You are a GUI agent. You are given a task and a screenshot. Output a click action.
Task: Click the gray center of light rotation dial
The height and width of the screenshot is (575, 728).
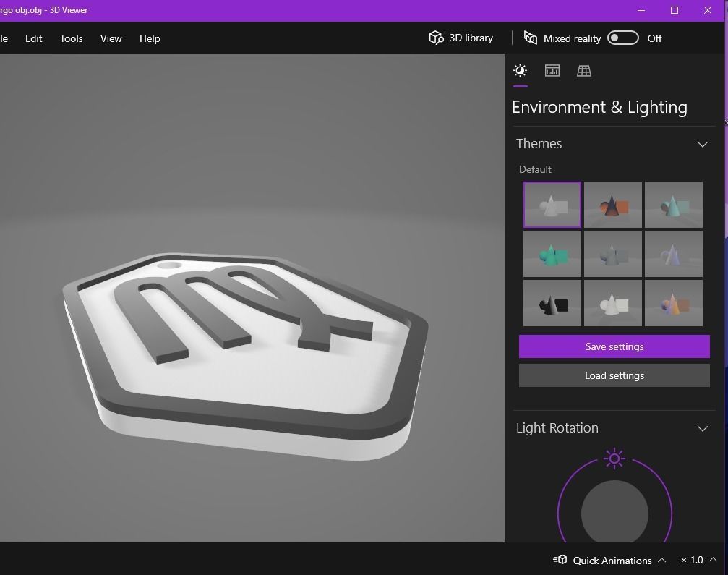click(x=614, y=511)
